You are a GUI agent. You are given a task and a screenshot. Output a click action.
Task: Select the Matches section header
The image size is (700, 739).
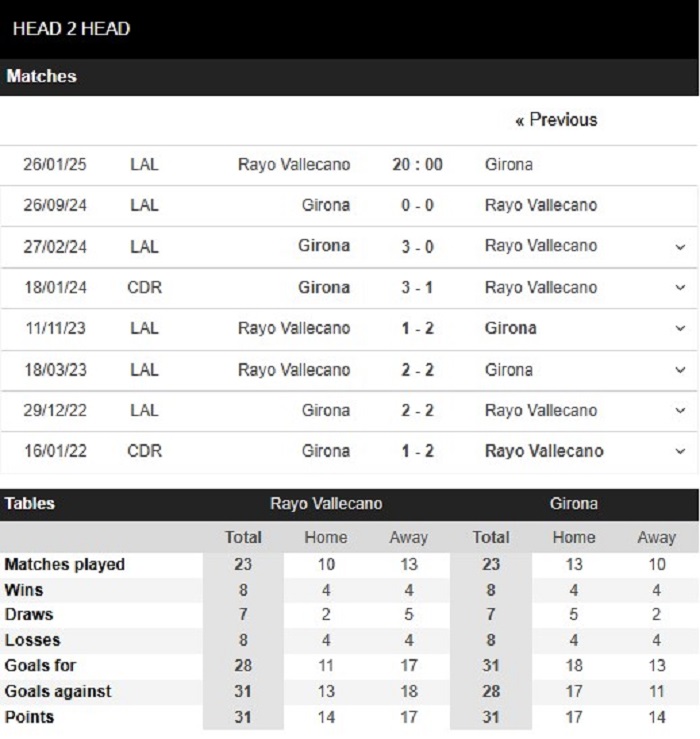coord(41,76)
